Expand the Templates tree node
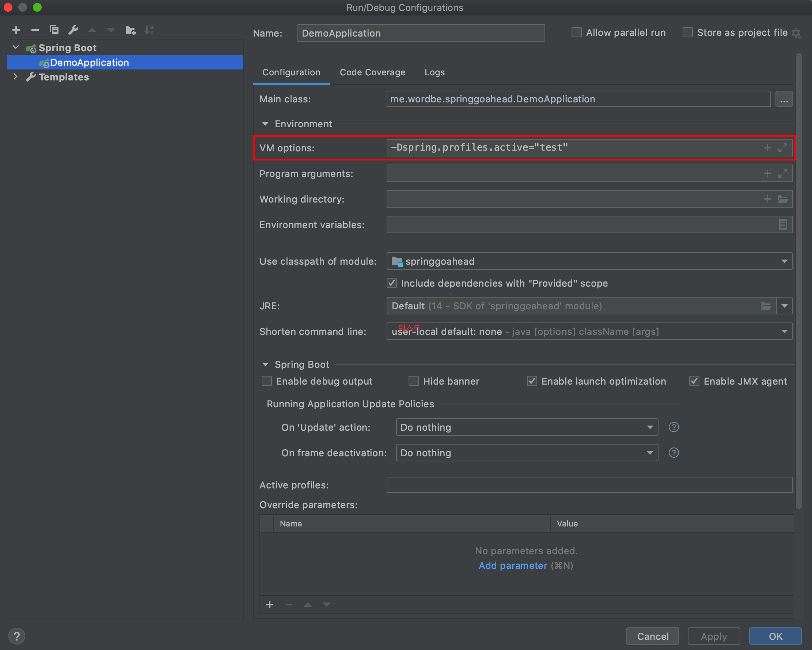The width and height of the screenshot is (812, 650). (x=15, y=77)
